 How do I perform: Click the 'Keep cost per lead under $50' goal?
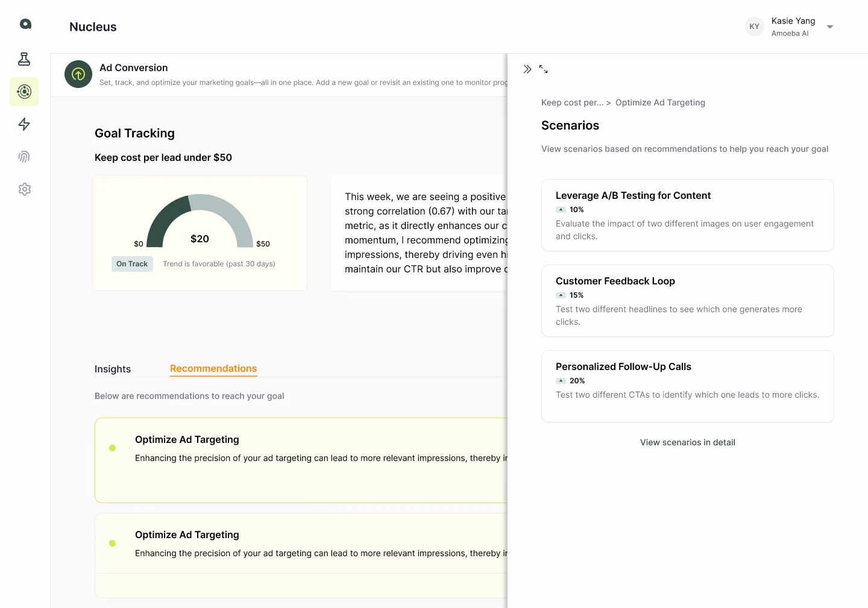(x=163, y=157)
